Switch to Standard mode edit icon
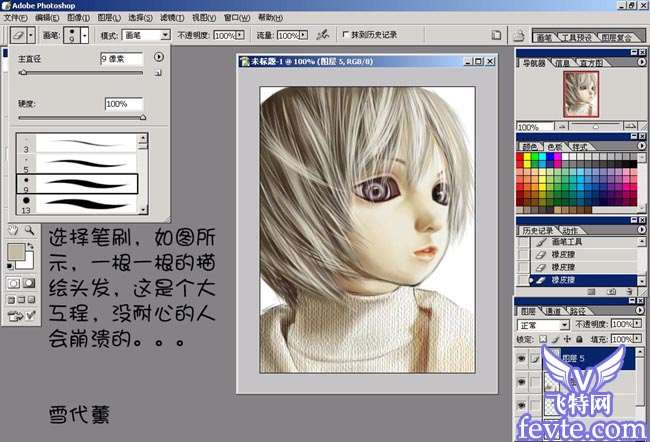Screen dimensions: 650x442 tap(13, 283)
